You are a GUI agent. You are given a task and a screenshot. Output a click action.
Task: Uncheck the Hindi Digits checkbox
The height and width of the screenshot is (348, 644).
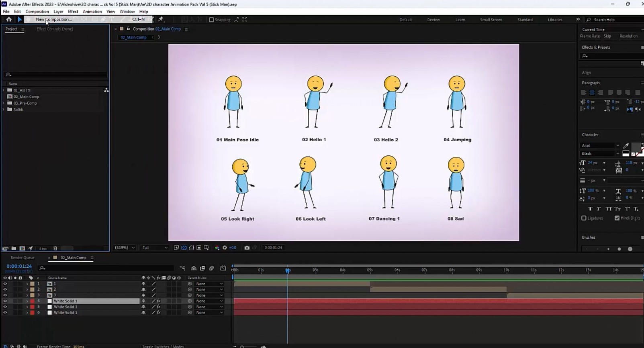(617, 218)
